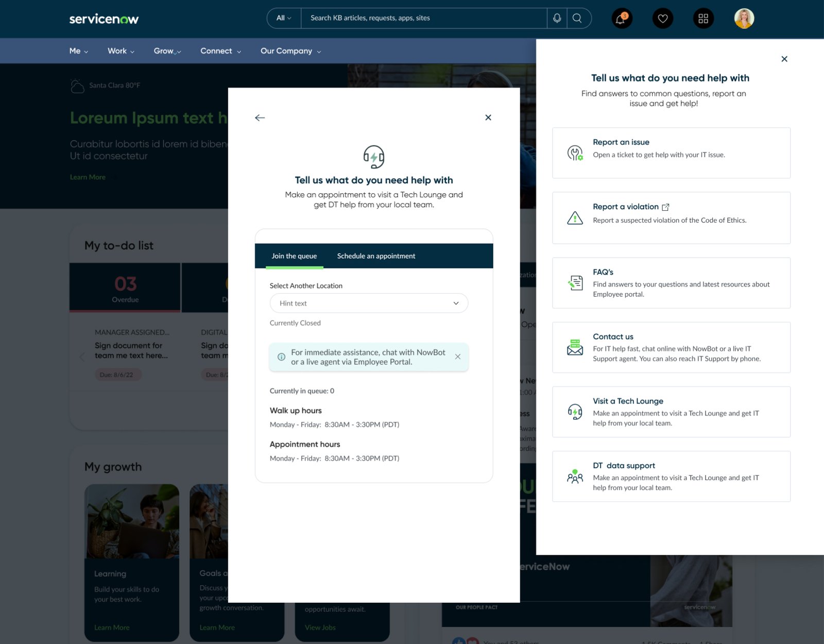
Task: Click previous arrow in to-do list carousel
Action: (x=82, y=357)
